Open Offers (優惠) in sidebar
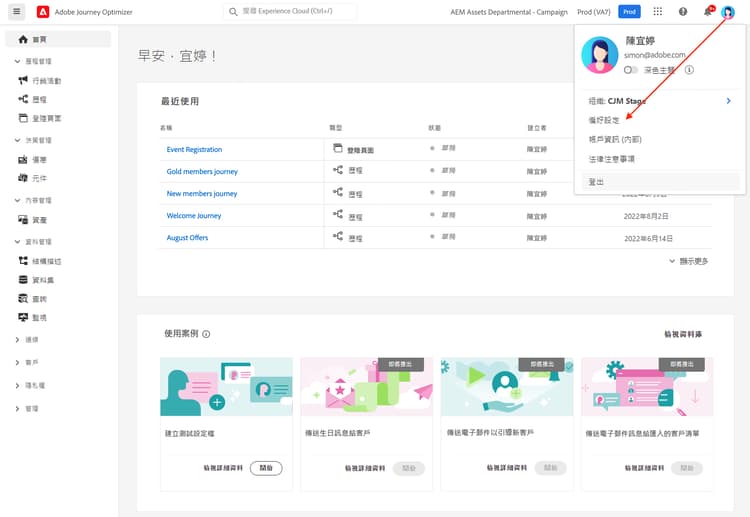 [33, 159]
